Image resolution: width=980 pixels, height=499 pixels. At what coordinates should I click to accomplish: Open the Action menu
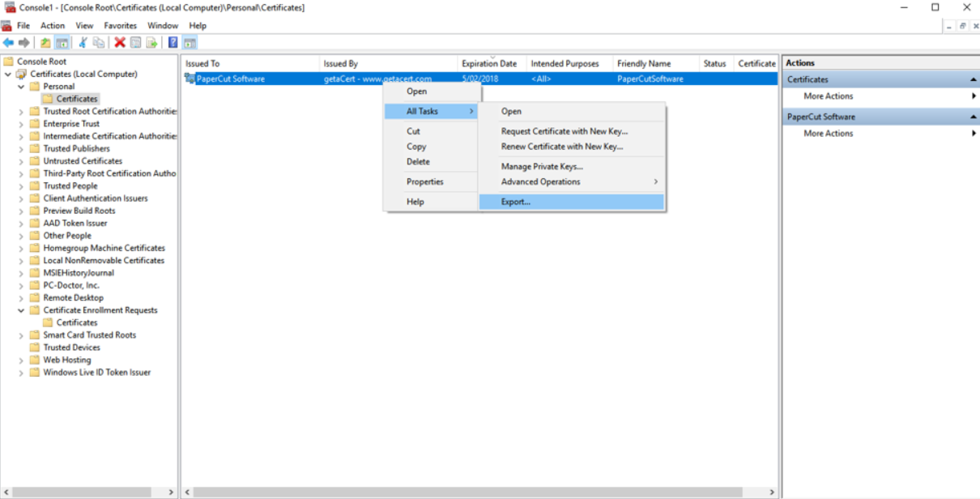tap(53, 26)
